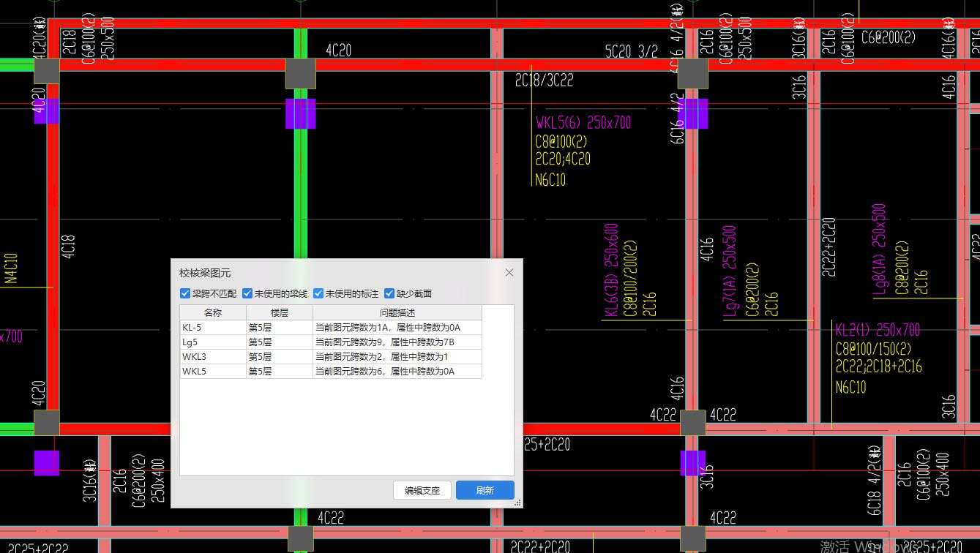The width and height of the screenshot is (980, 553).
Task: Click the vertical 2C22+2C20 annotation
Action: click(x=828, y=247)
